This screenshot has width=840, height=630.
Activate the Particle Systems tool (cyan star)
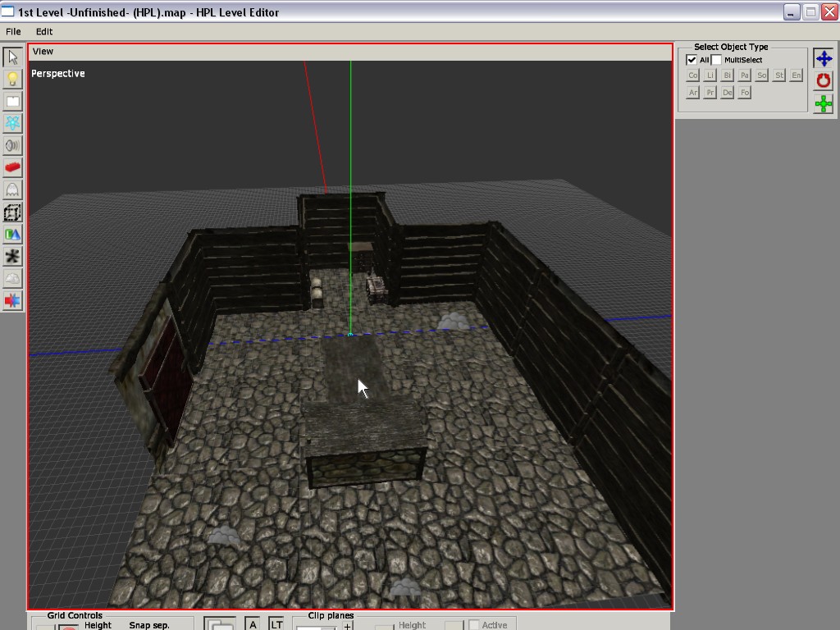coord(12,123)
